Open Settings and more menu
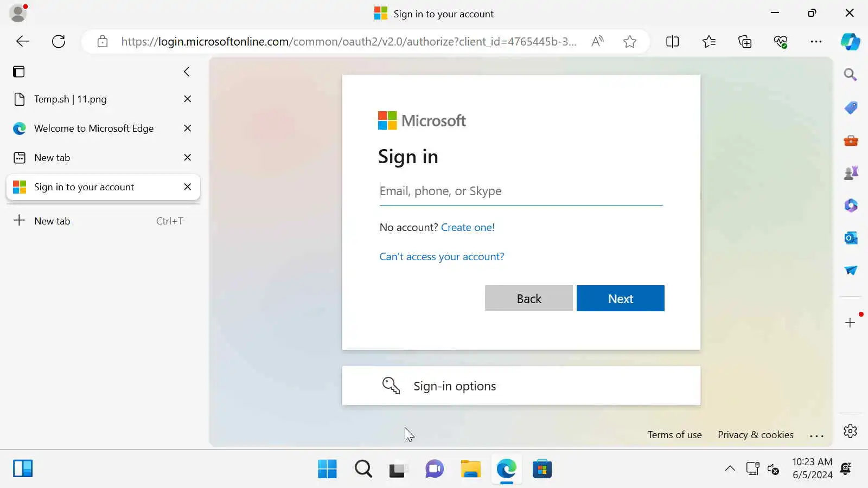 click(x=816, y=41)
